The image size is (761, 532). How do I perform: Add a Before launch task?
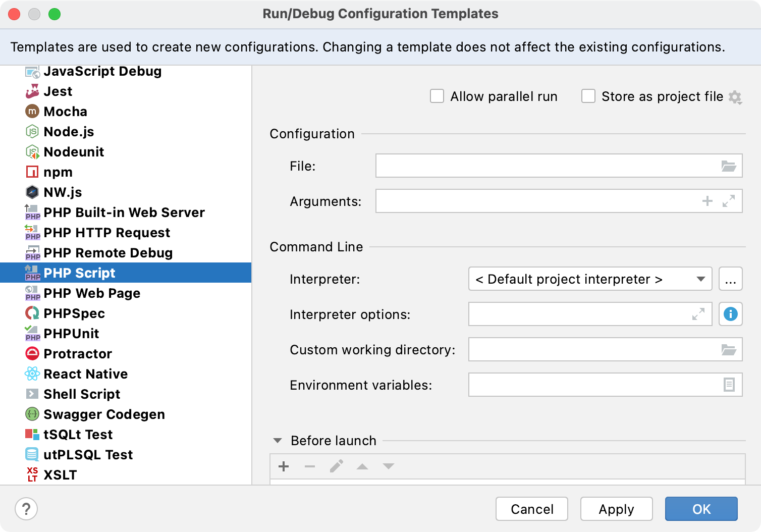click(x=284, y=466)
